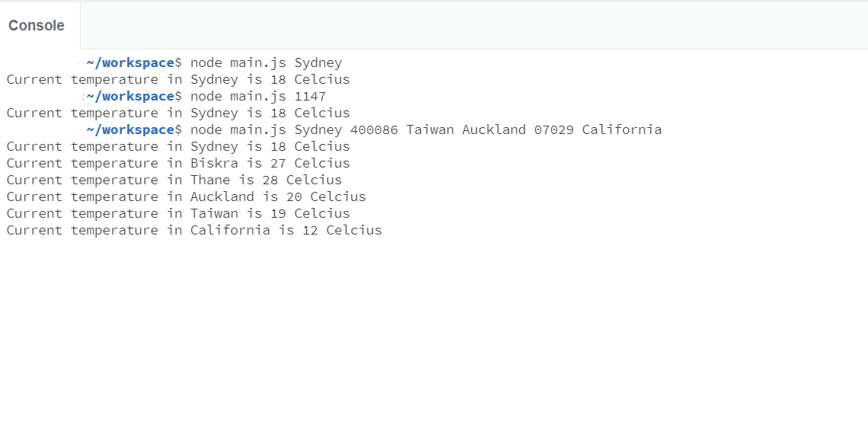This screenshot has height=431, width=868.
Task: Click the Sydney output line below the 1147 command
Action: (x=178, y=113)
